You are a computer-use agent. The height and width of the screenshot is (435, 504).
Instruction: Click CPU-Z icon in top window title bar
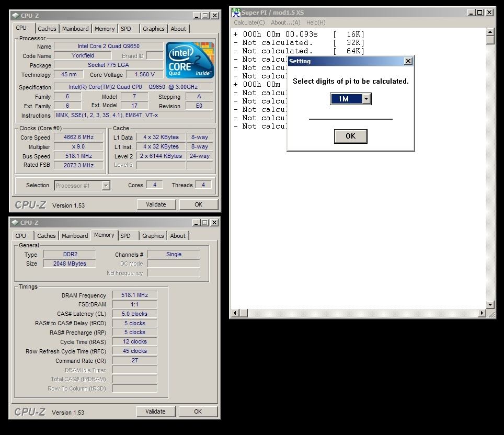click(x=16, y=16)
